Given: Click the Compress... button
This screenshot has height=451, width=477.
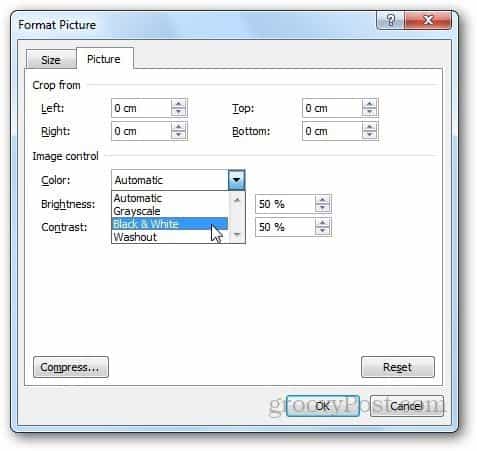Looking at the screenshot, I should [71, 367].
